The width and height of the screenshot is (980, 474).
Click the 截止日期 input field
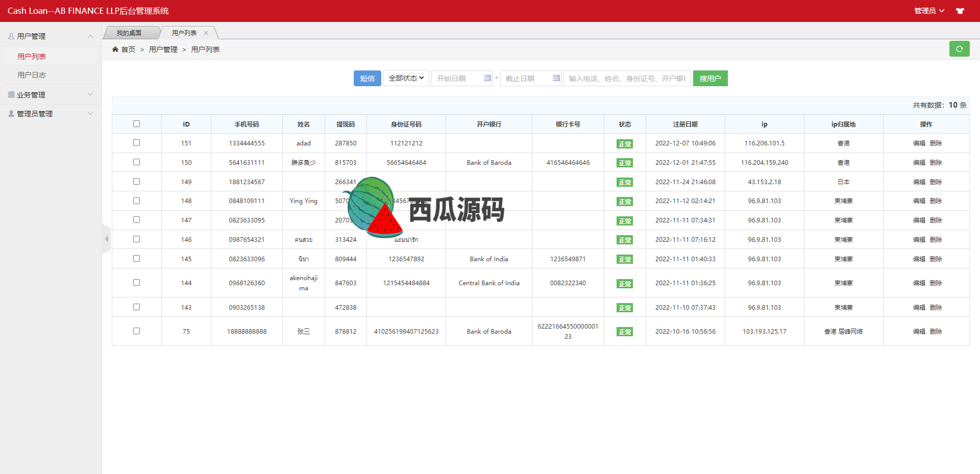point(530,78)
